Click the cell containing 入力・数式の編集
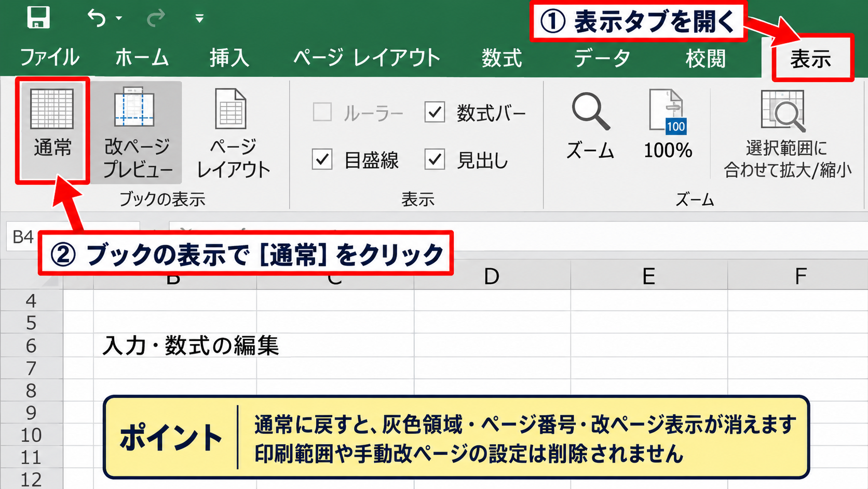This screenshot has width=868, height=489. (x=175, y=345)
